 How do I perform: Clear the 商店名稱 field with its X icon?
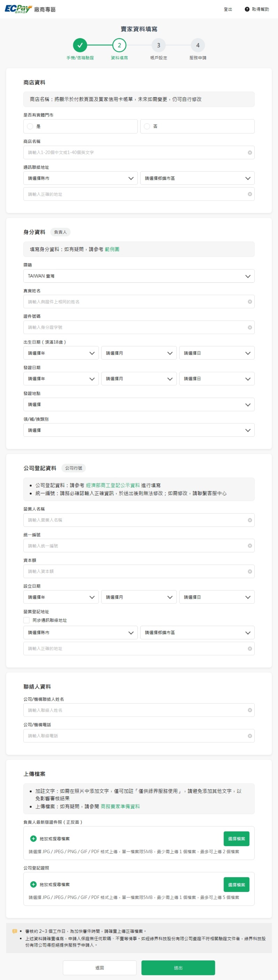249,153
